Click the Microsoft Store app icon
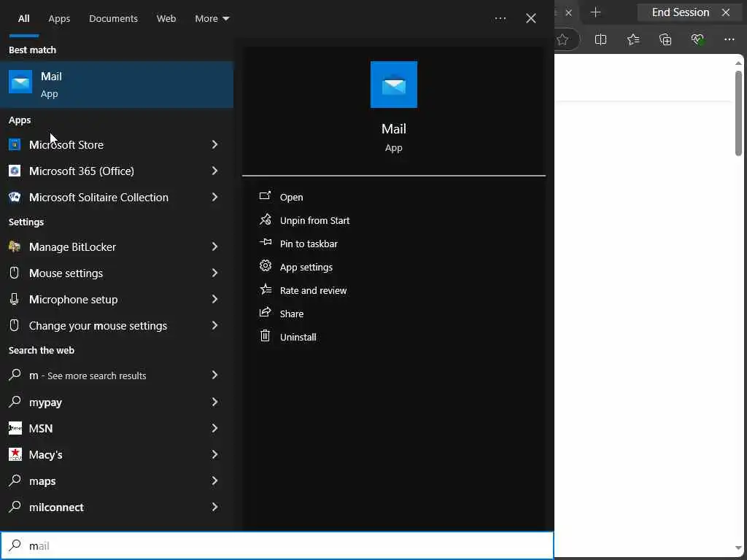 click(15, 144)
